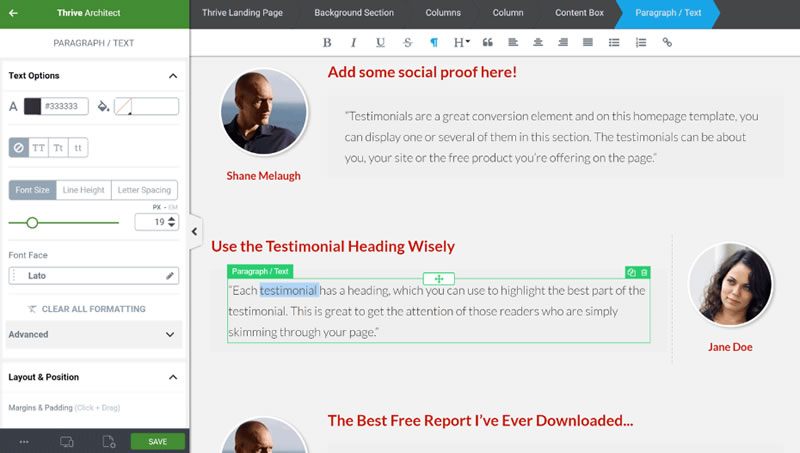Collapse the Layout & Position section
This screenshot has width=800, height=453.
pyautogui.click(x=173, y=378)
